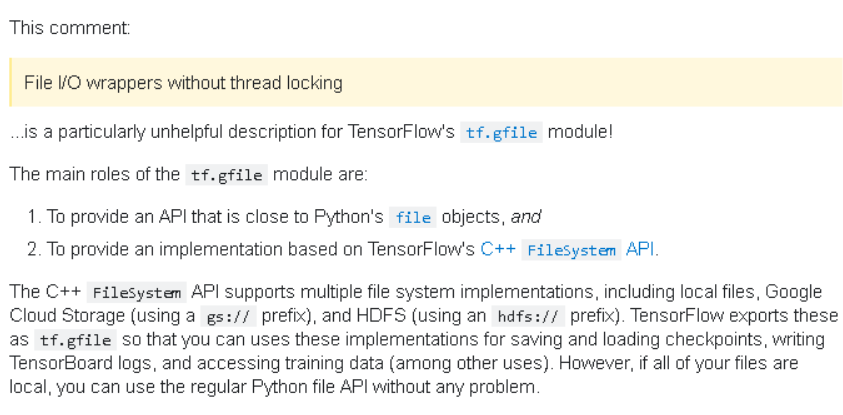Image resolution: width=843 pixels, height=415 pixels.
Task: Select the hdfs:// prefix code snippet
Action: pos(528,317)
